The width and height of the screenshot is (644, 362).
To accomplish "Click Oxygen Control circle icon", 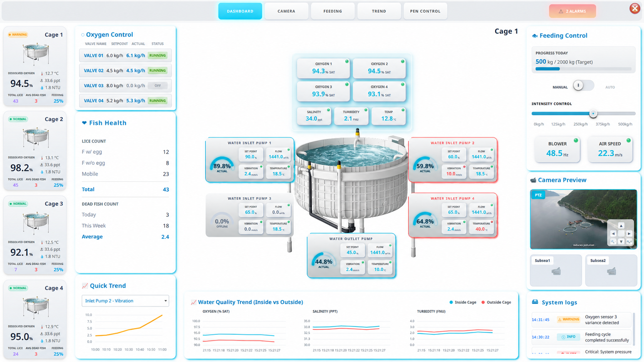I will [x=83, y=35].
